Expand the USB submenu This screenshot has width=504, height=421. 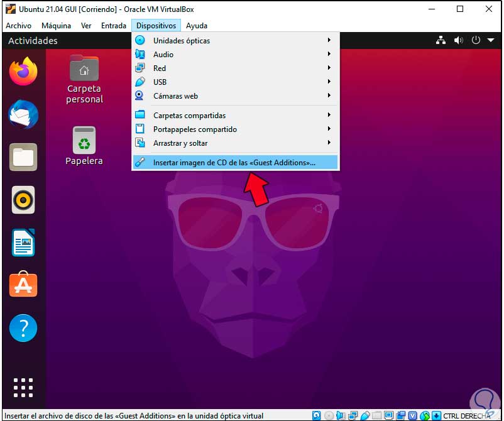pos(235,82)
